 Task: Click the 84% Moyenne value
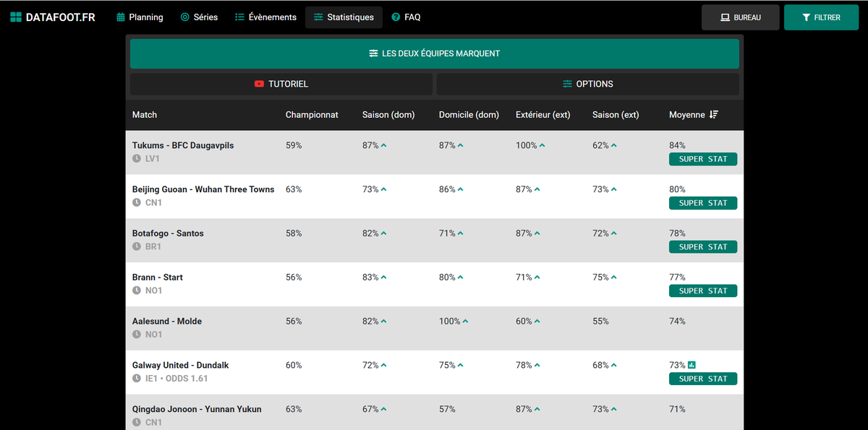[x=677, y=145]
